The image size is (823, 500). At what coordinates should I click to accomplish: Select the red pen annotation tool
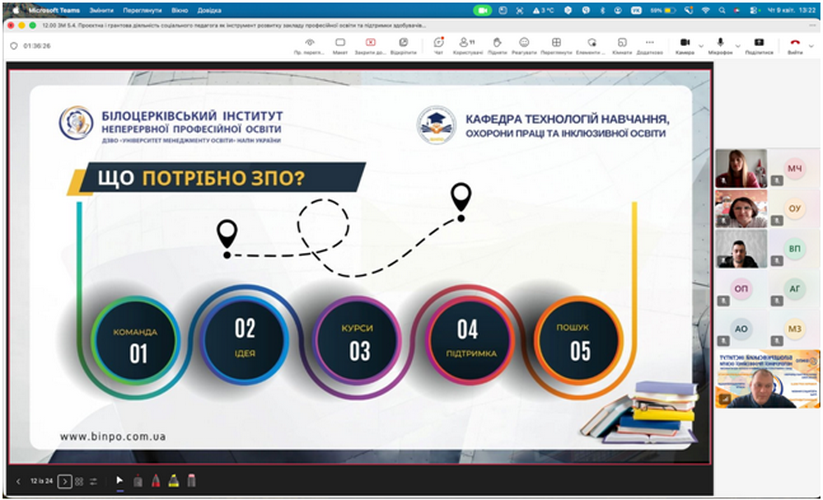click(x=155, y=481)
